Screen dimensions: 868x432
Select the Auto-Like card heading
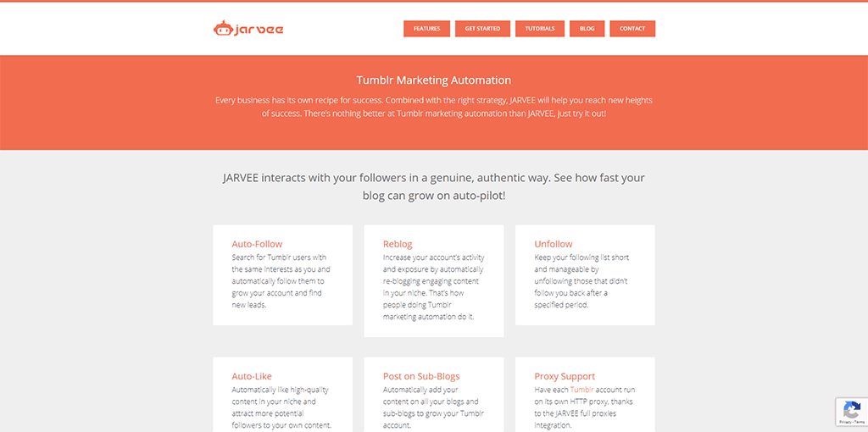[x=251, y=376]
